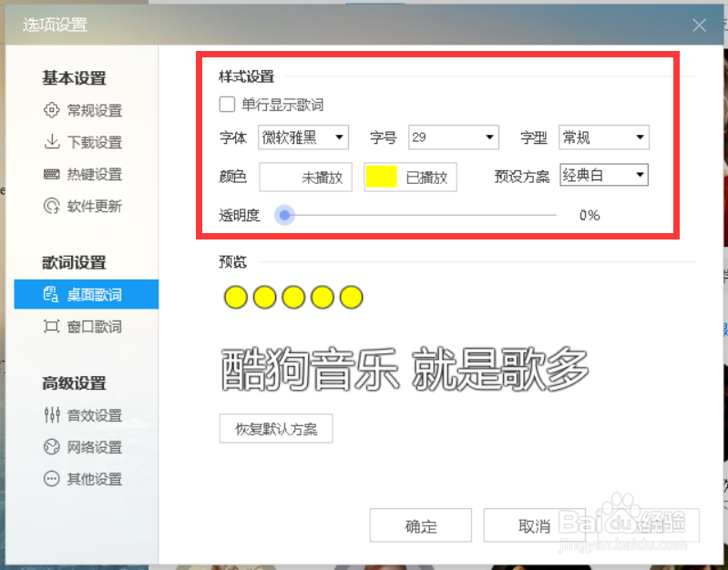Open the 字号 size dropdown showing 29
Viewport: 728px width, 570px height.
point(454,137)
